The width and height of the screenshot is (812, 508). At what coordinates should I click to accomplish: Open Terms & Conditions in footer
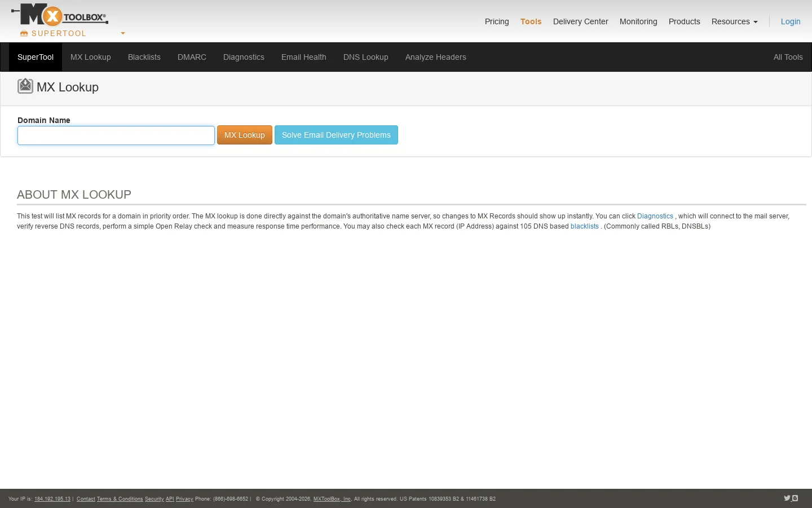tap(120, 499)
